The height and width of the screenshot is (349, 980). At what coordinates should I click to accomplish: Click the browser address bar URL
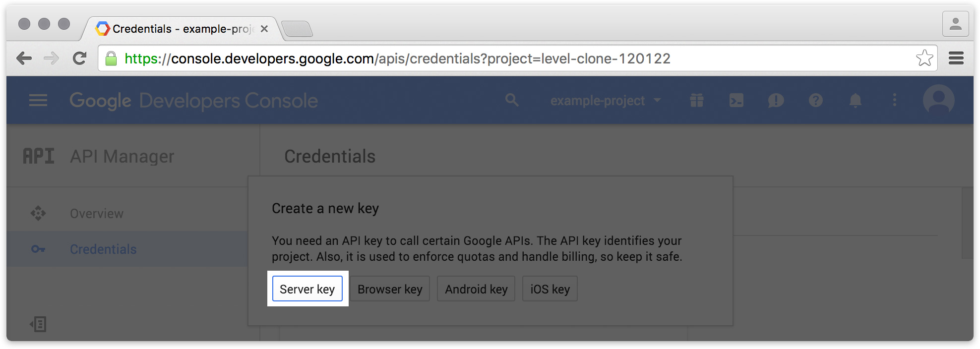(397, 58)
